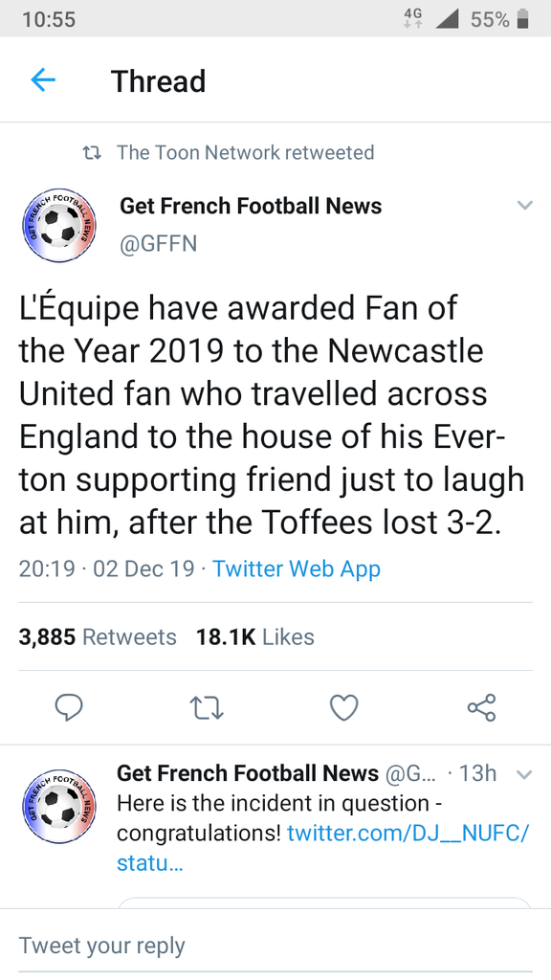Like the tweet with the heart icon
This screenshot has width=551, height=980.
(343, 708)
